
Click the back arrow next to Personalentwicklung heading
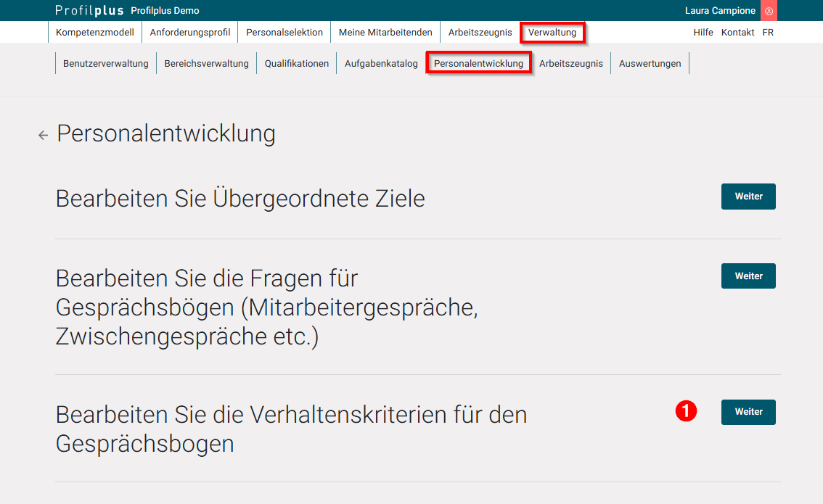coord(43,134)
